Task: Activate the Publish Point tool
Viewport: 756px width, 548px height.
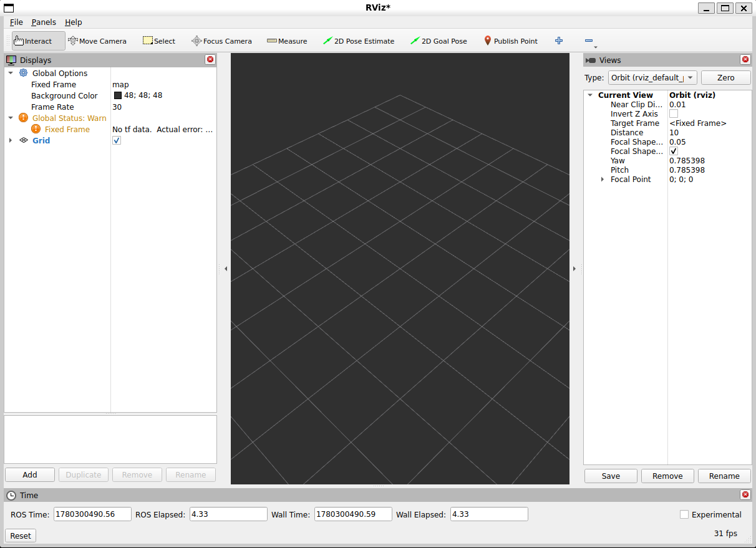Action: [511, 41]
